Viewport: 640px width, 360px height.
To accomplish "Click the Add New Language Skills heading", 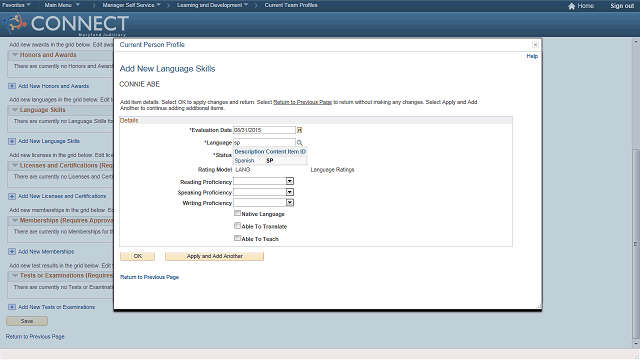I will 167,69.
